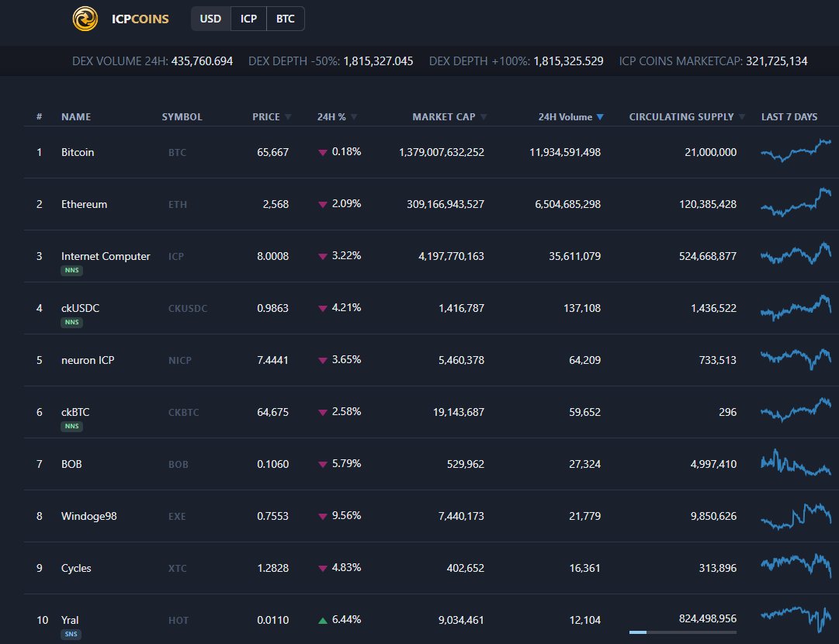View Internet Computer 7-day sparkline
Screen dimensions: 839x644
(796, 253)
